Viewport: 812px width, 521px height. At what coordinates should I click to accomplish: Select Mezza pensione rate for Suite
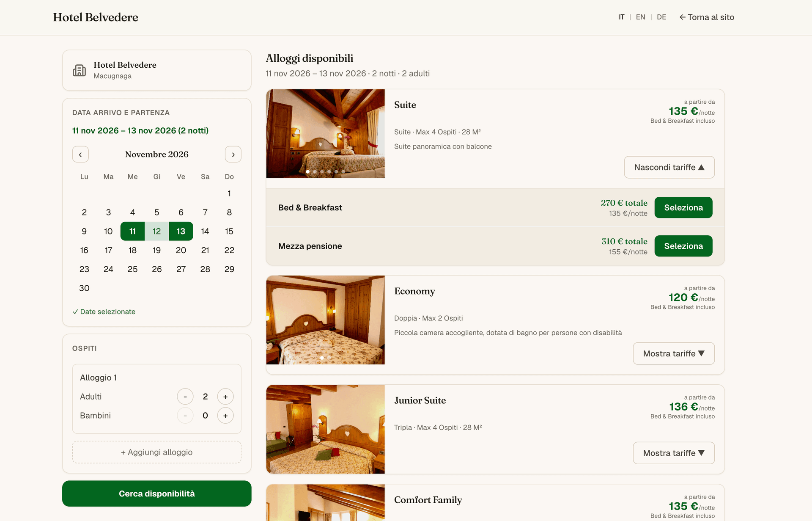683,246
